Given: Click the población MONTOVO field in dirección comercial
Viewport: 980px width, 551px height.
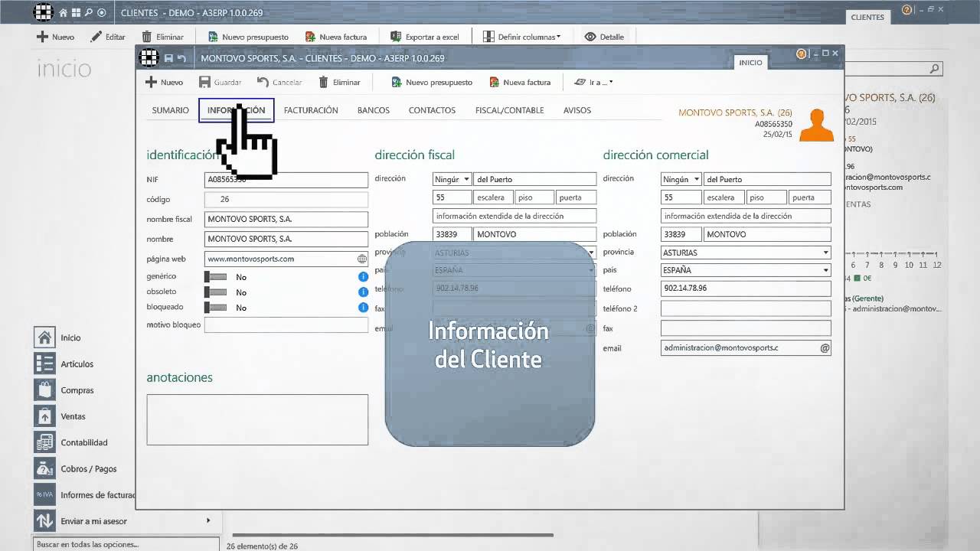Looking at the screenshot, I should point(767,234).
